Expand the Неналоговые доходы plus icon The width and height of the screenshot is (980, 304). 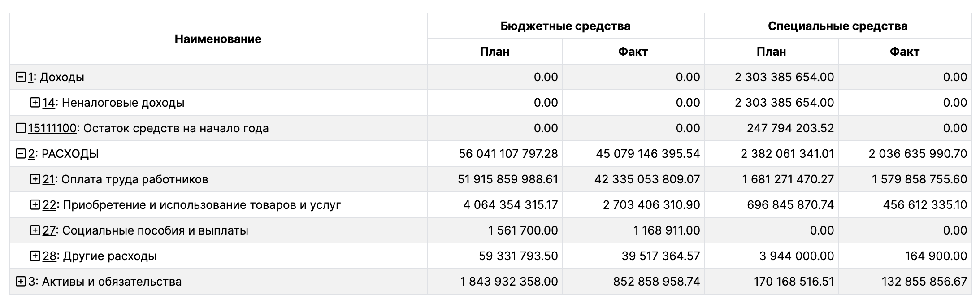point(35,103)
